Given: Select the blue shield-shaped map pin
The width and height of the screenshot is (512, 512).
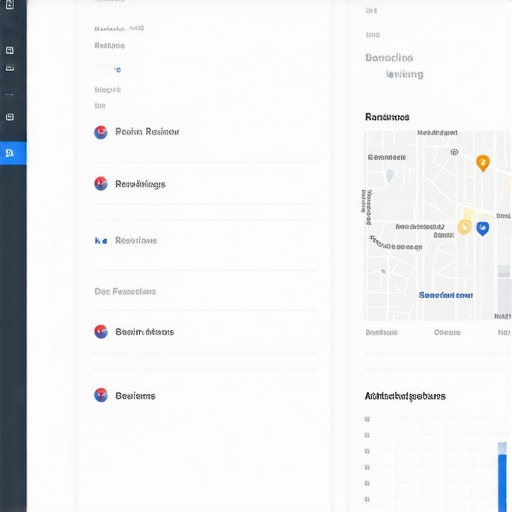Looking at the screenshot, I should [x=482, y=229].
